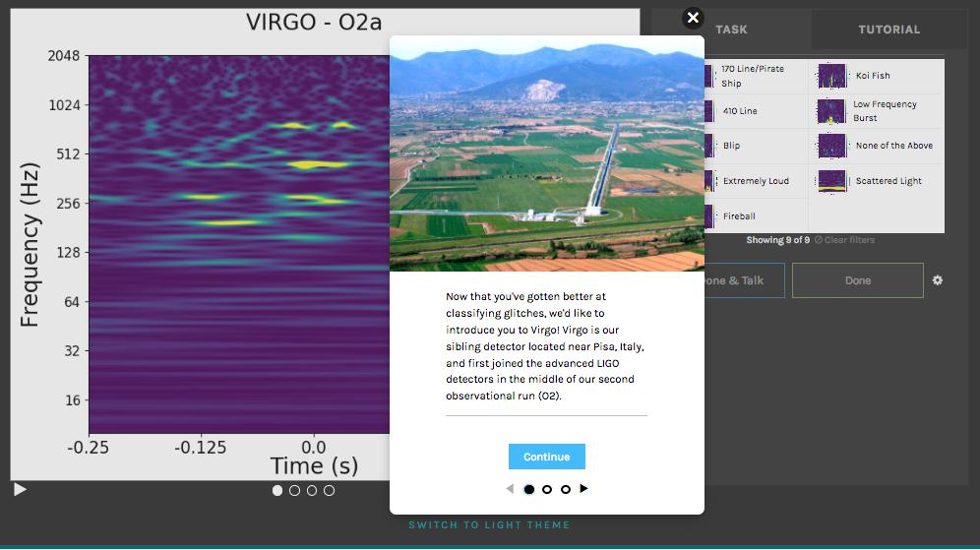The width and height of the screenshot is (980, 550).
Task: Switch to the Tutorial tab
Action: (888, 30)
